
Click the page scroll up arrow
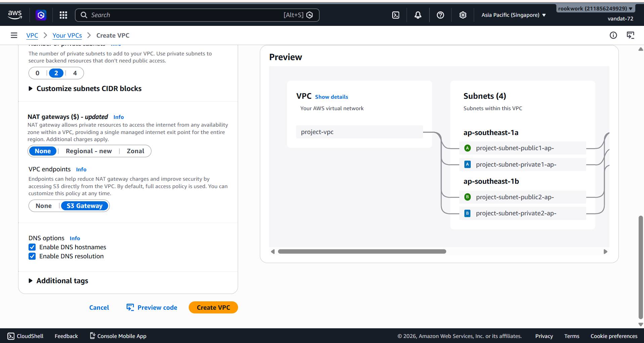click(x=641, y=49)
